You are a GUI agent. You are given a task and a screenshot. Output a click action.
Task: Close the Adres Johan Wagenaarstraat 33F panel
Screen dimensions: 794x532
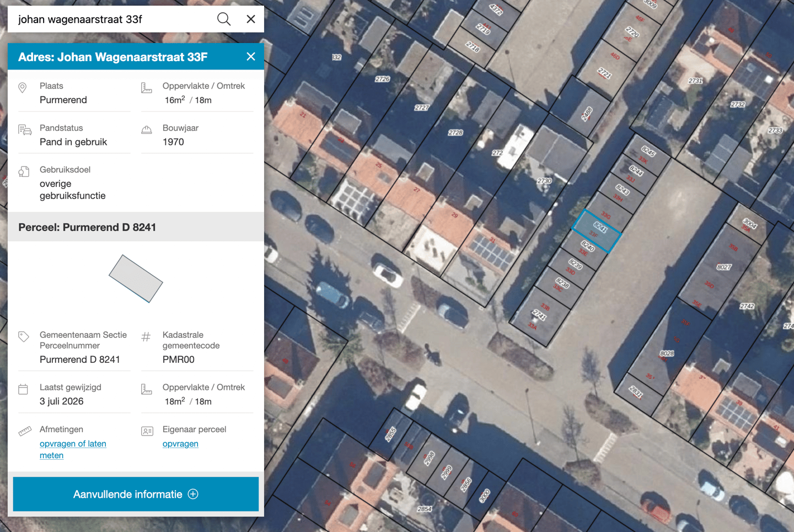pos(251,57)
